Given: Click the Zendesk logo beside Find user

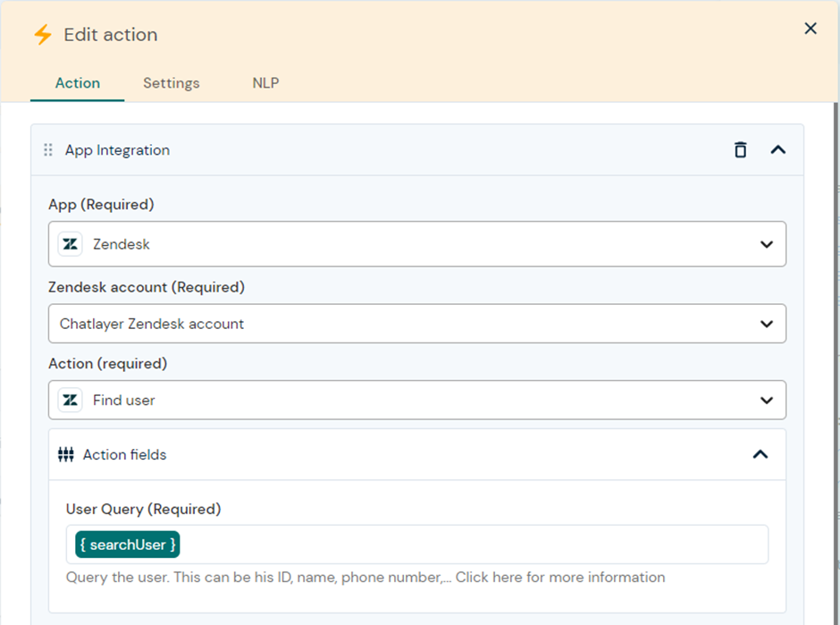Looking at the screenshot, I should point(71,401).
